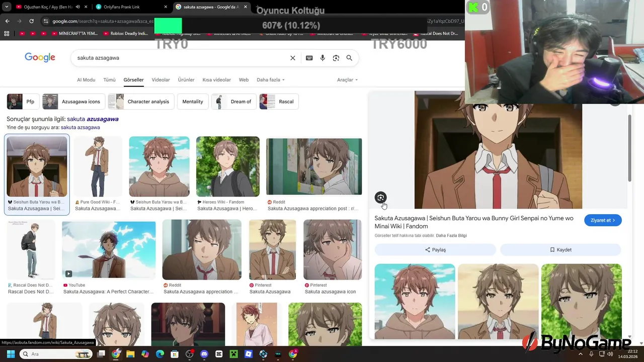Switch to the Tümü results tab
The image size is (644, 362).
click(x=109, y=80)
